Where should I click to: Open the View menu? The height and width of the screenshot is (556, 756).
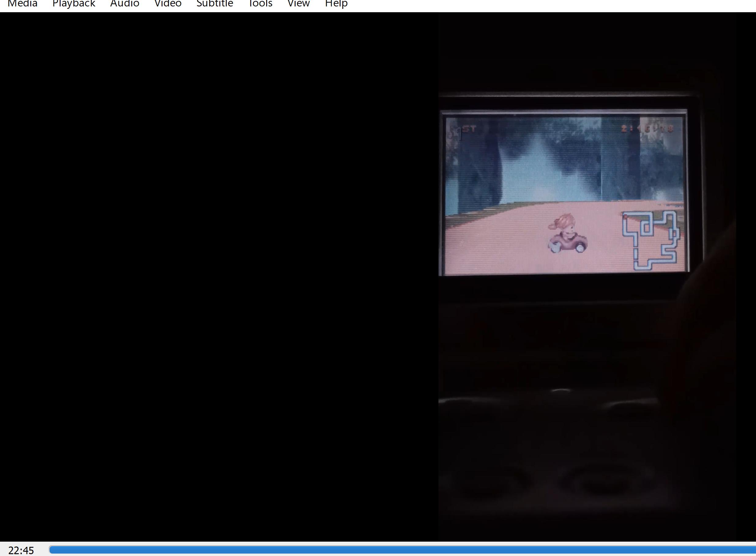pyautogui.click(x=298, y=4)
